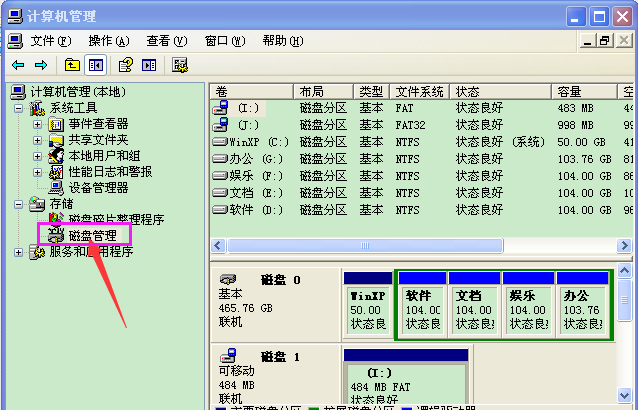Viewport: 638px width, 410px height.
Task: Click the Back arrow toolbar icon
Action: coord(18,65)
